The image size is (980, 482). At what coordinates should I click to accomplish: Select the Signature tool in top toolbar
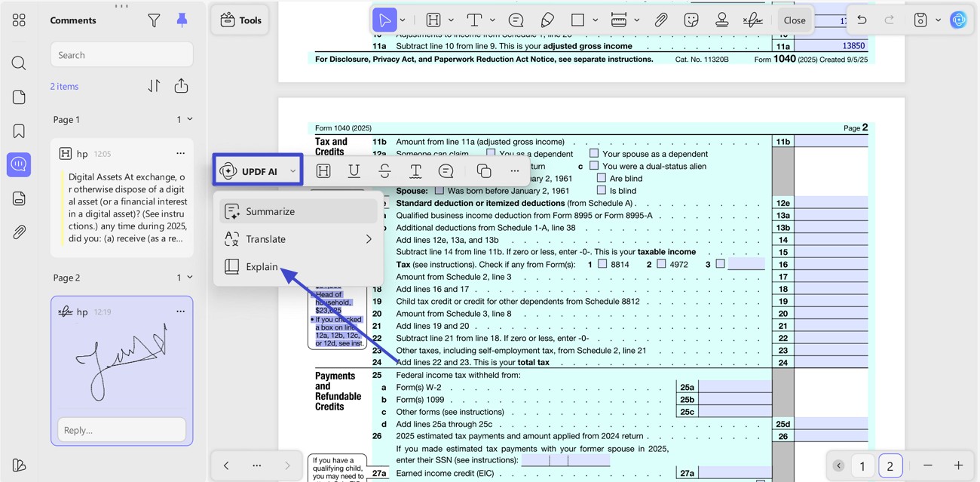pos(752,20)
